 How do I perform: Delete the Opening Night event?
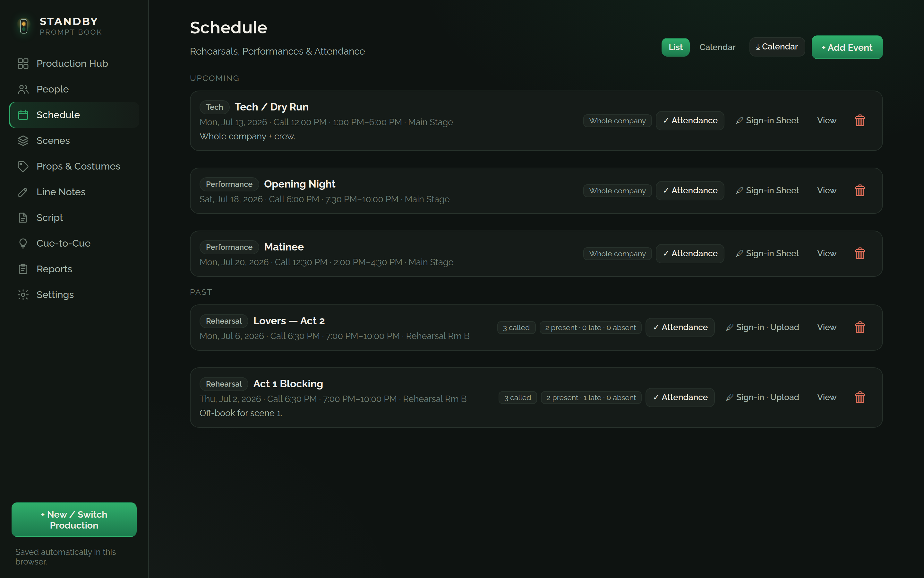click(860, 191)
